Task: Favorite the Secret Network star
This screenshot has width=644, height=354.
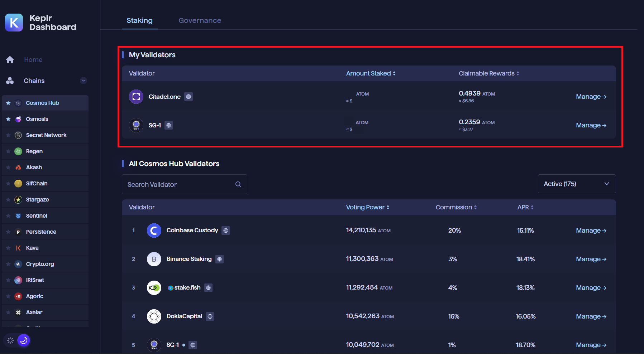Action: click(8, 135)
